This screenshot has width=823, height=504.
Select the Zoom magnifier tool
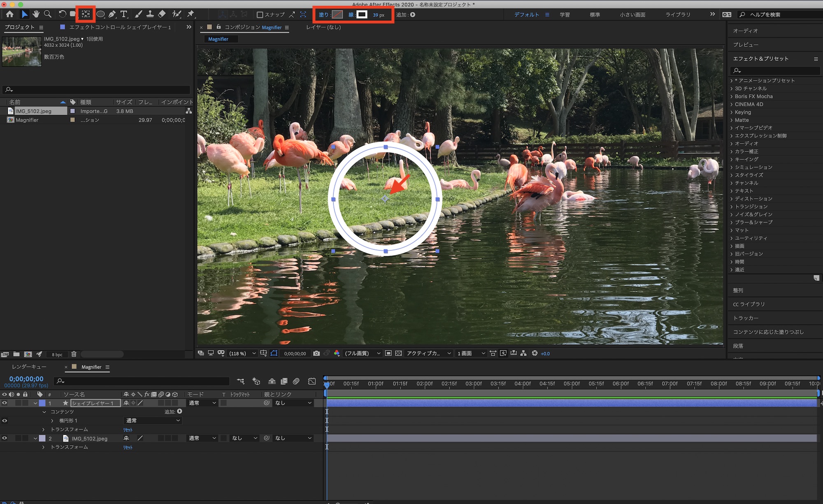click(48, 14)
